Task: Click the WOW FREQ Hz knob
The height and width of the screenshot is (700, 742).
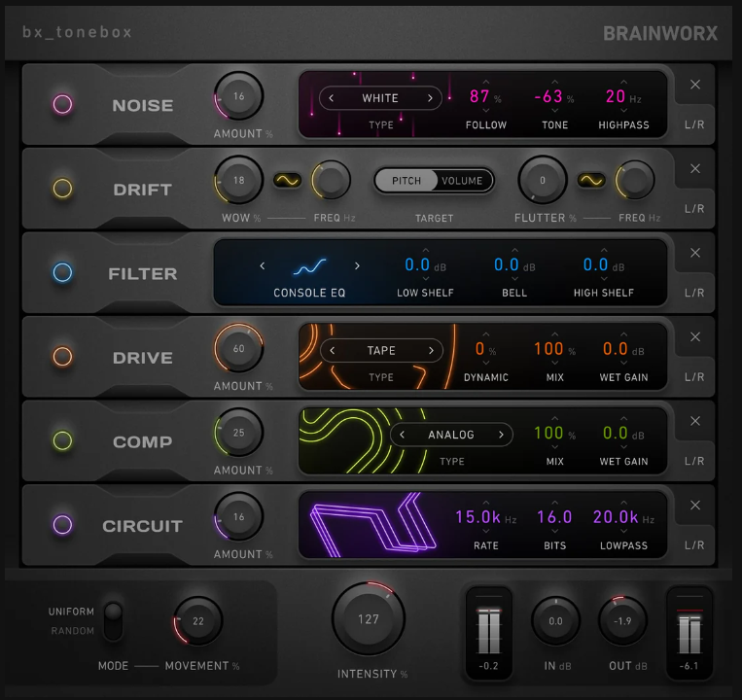Action: (x=331, y=180)
